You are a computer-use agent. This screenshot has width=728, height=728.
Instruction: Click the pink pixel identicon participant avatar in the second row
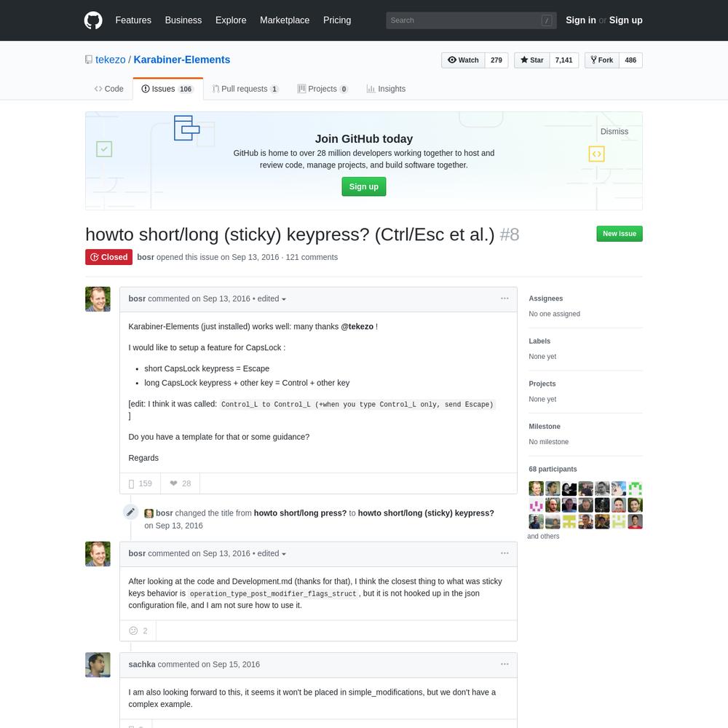click(x=537, y=505)
